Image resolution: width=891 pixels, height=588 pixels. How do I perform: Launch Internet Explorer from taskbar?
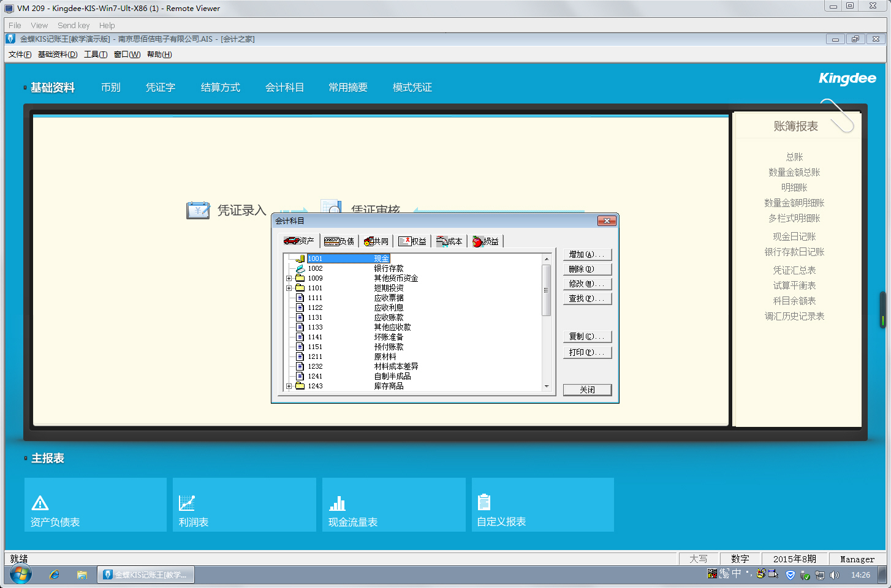point(55,575)
